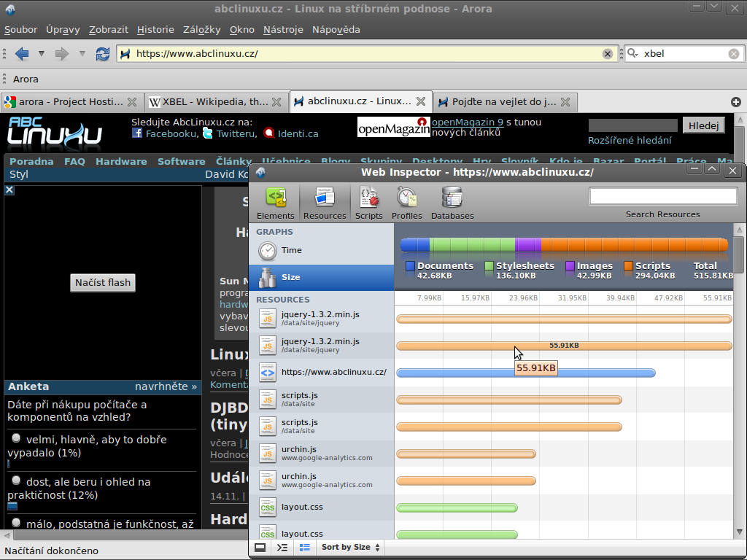Close the flash advertisement with X
The image size is (747, 560).
pyautogui.click(x=9, y=190)
